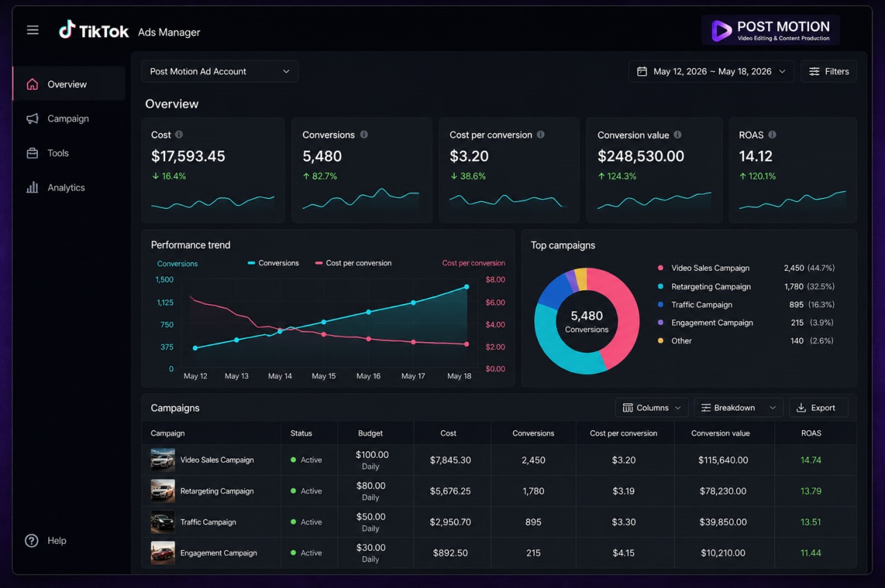Click the Analytics bar chart icon
The image size is (885, 588).
click(x=32, y=187)
